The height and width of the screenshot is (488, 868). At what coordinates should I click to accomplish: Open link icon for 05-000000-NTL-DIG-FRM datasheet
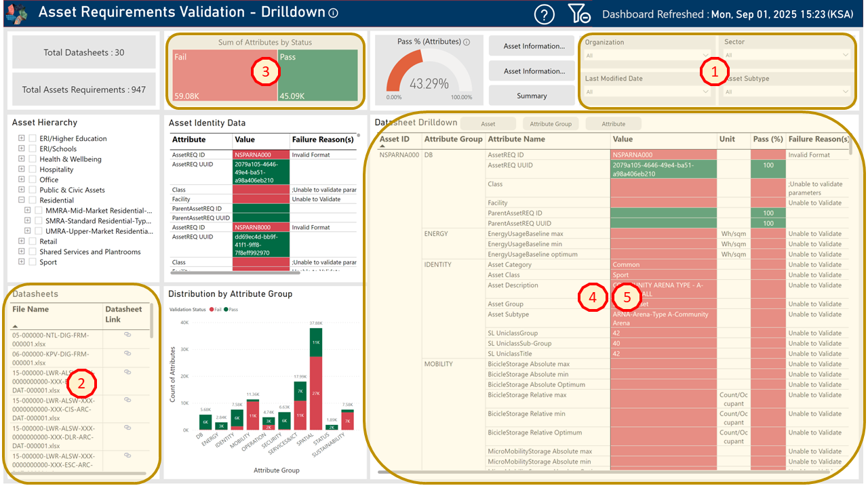[127, 335]
